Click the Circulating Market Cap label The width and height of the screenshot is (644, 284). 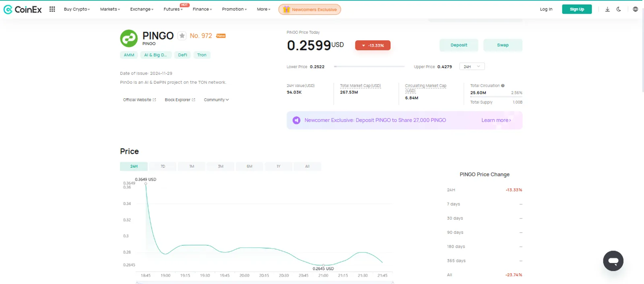tap(425, 88)
